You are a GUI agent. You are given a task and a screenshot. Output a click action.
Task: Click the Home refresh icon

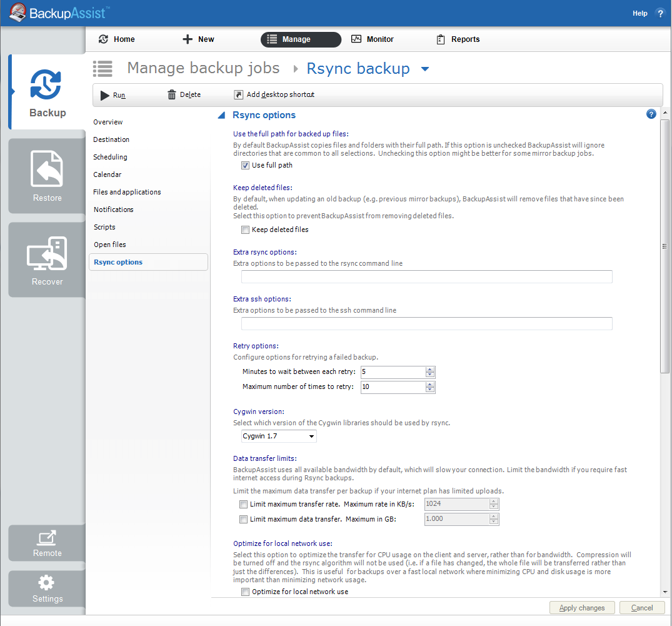[x=103, y=39]
